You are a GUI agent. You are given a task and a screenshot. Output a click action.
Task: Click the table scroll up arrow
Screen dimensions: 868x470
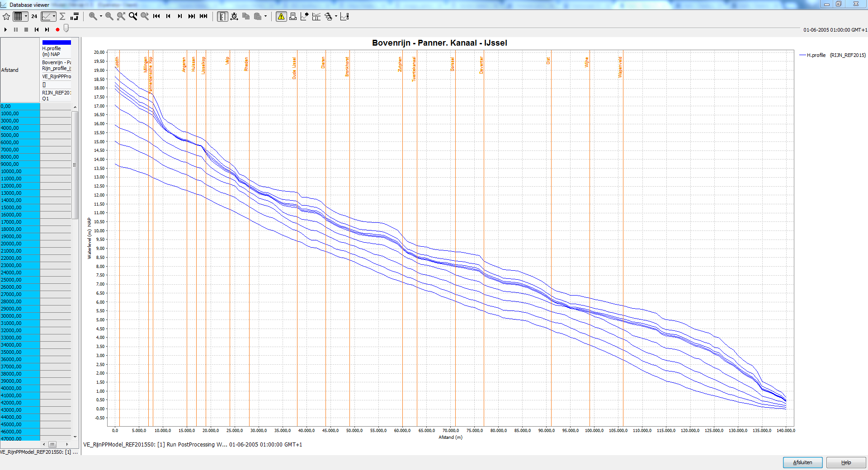75,107
